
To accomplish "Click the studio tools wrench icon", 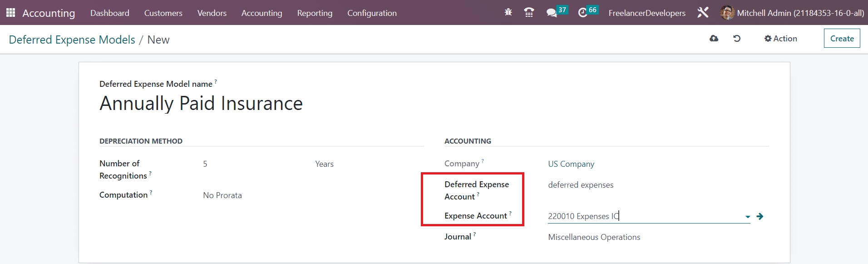I will [703, 13].
